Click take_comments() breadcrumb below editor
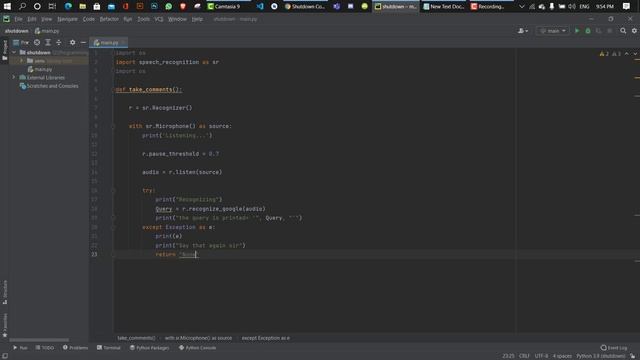640x360 pixels. click(x=136, y=338)
